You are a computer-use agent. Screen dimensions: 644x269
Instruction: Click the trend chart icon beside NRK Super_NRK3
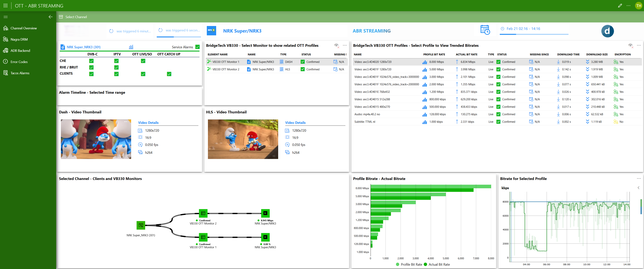click(x=131, y=47)
